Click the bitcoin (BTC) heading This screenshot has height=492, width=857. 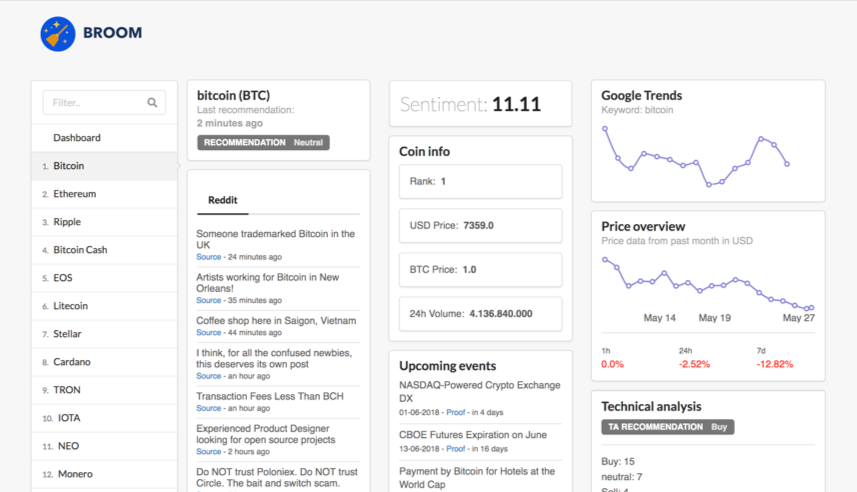click(x=233, y=96)
